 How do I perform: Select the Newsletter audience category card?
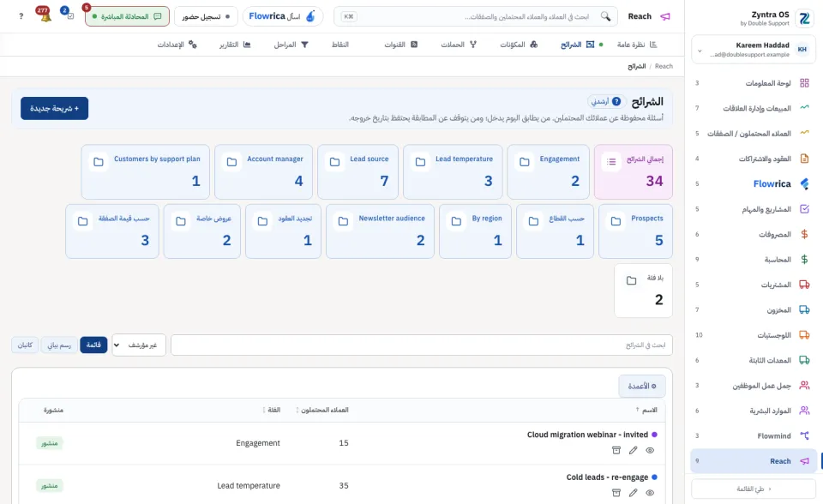click(380, 231)
